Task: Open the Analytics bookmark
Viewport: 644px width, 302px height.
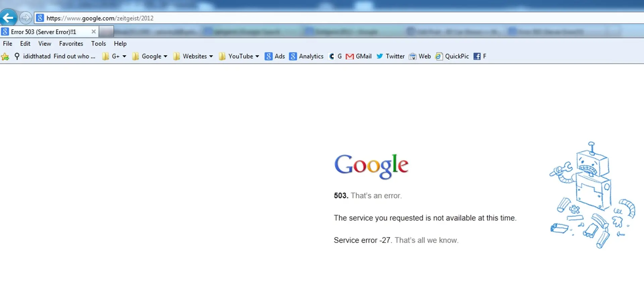Action: (x=307, y=56)
